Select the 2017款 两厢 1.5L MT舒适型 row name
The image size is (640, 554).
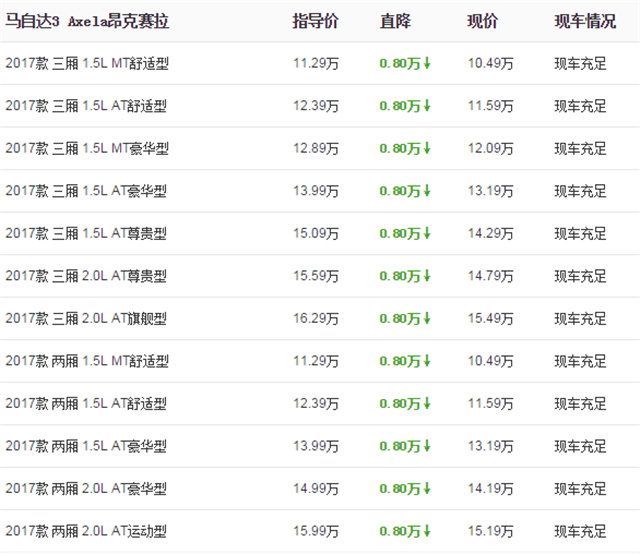pyautogui.click(x=87, y=361)
